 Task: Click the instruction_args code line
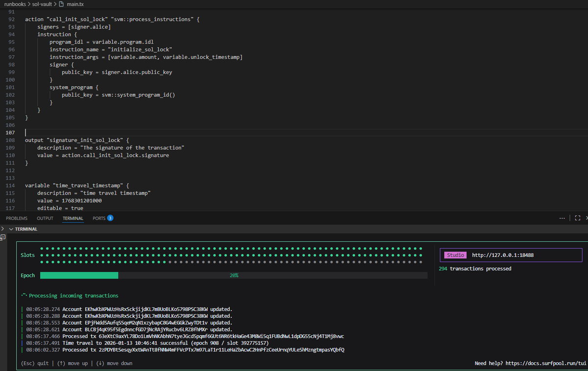pos(146,57)
